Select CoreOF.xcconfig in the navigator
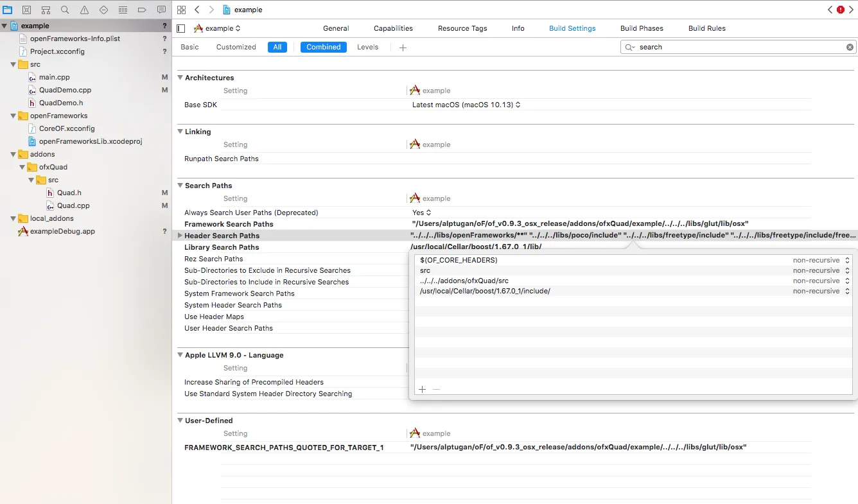The image size is (858, 504). pyautogui.click(x=67, y=128)
